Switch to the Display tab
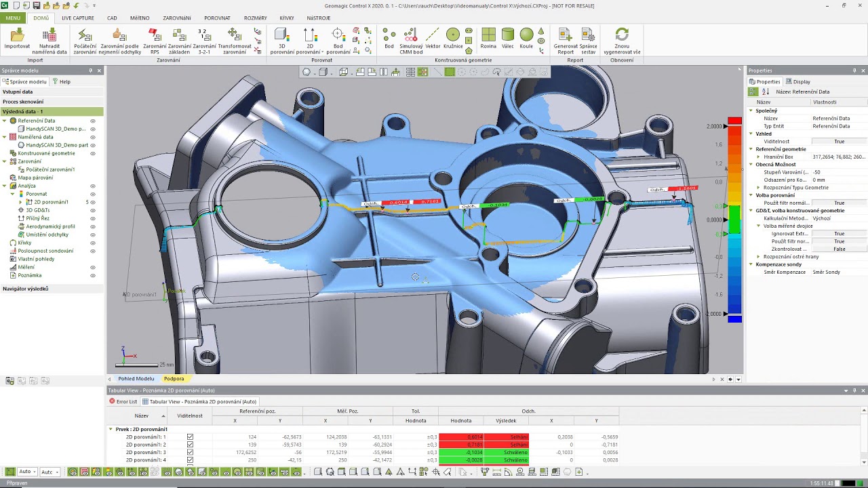Image resolution: width=868 pixels, height=488 pixels. click(798, 81)
